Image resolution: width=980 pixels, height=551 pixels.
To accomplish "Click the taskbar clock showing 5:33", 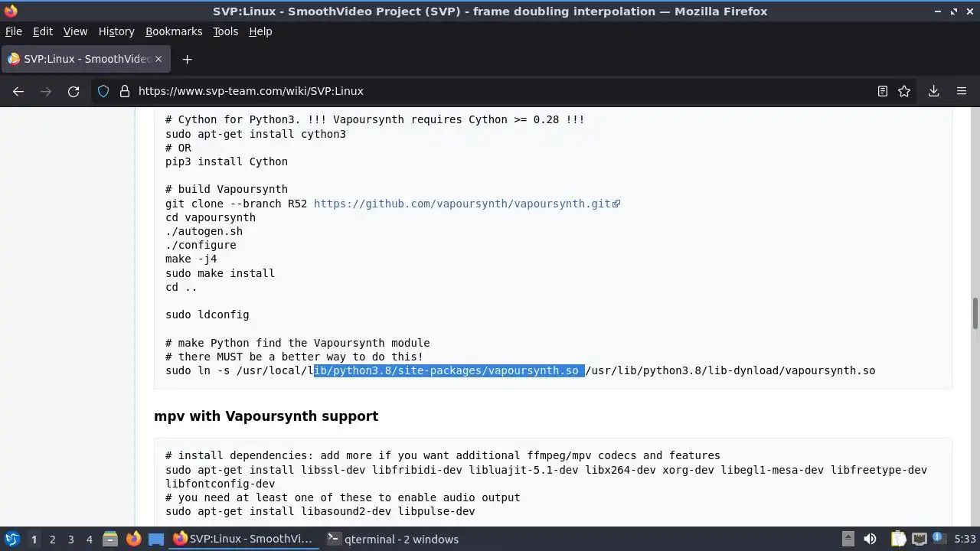I will 965,540.
